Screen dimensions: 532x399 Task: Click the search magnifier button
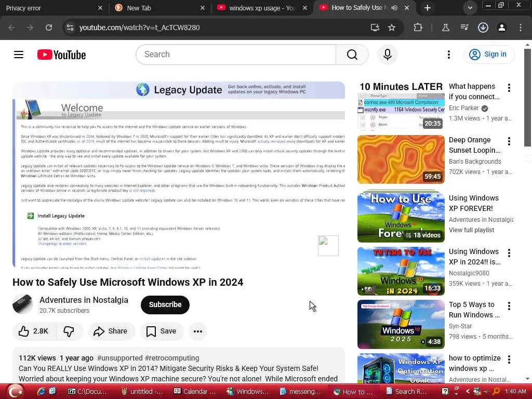352,54
